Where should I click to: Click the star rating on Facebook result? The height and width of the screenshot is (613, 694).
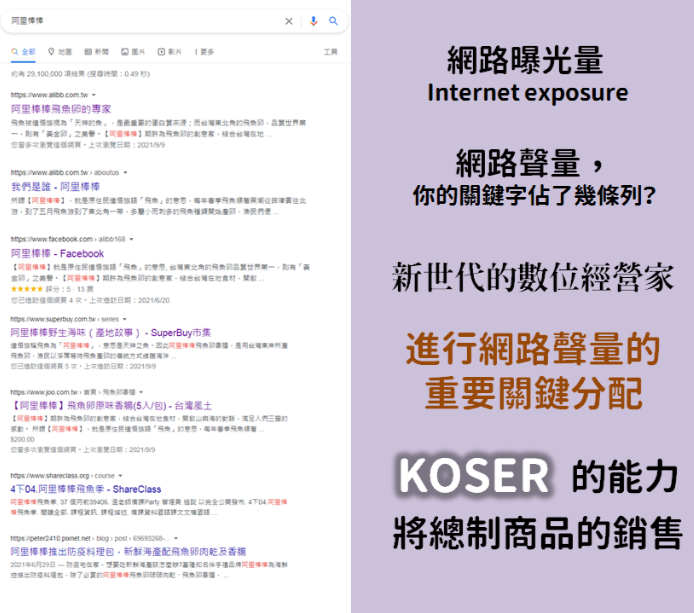coord(27,289)
